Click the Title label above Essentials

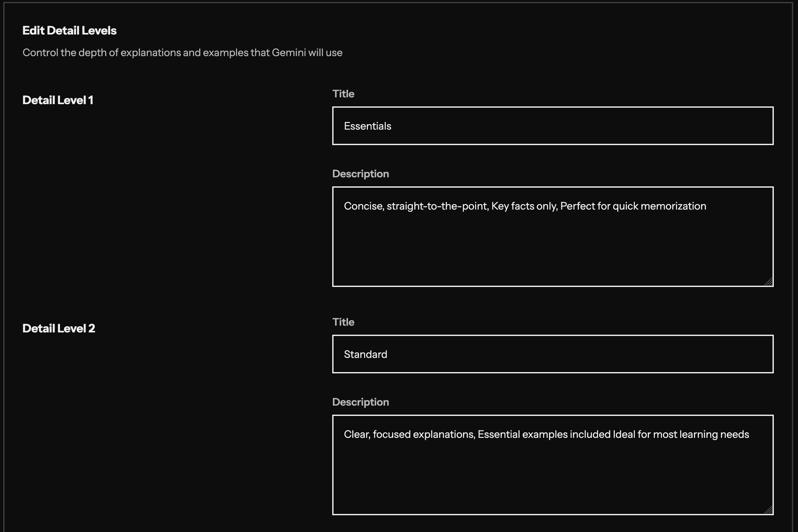click(343, 94)
